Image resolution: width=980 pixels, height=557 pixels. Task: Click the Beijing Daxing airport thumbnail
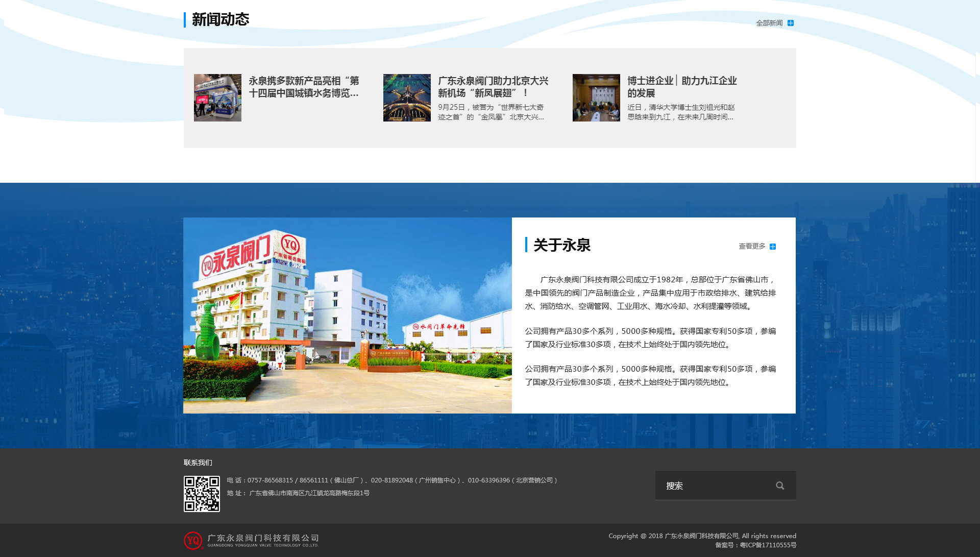point(407,98)
